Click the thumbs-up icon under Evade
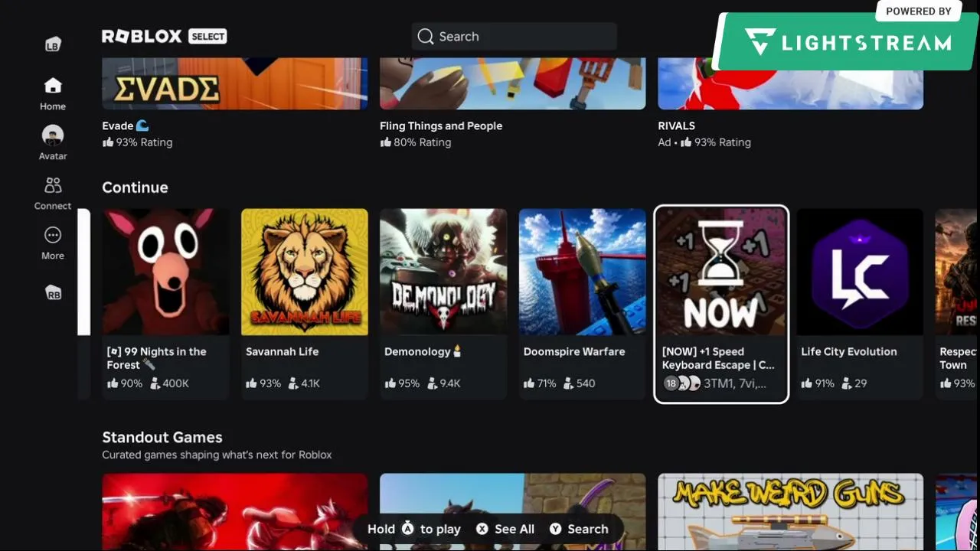 click(108, 142)
